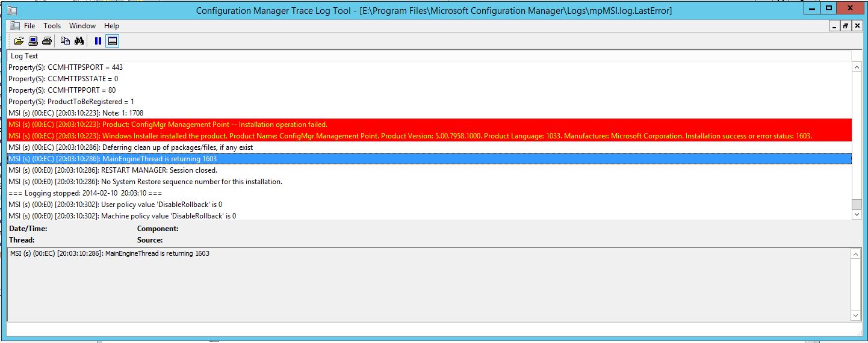Screen dimensions: 868x343
Task: Select the '=== Logging stopped: 2014-02-10' line
Action: (x=430, y=193)
